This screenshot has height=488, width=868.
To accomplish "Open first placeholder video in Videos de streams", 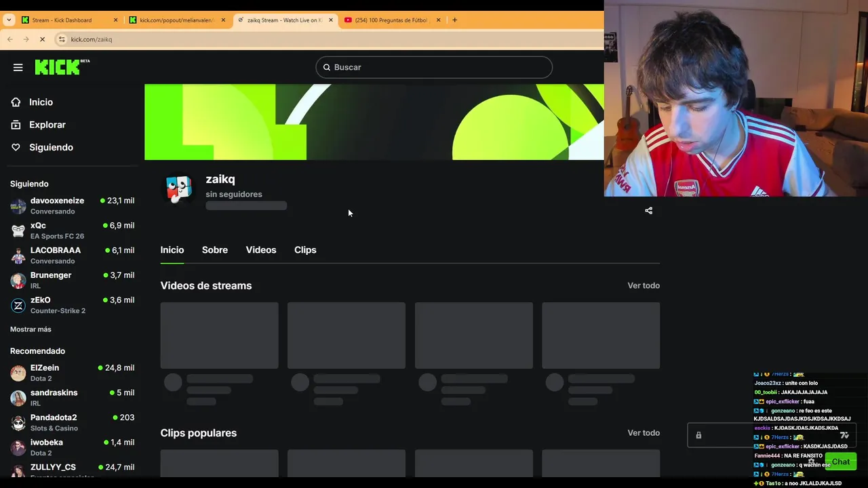I will pyautogui.click(x=219, y=335).
